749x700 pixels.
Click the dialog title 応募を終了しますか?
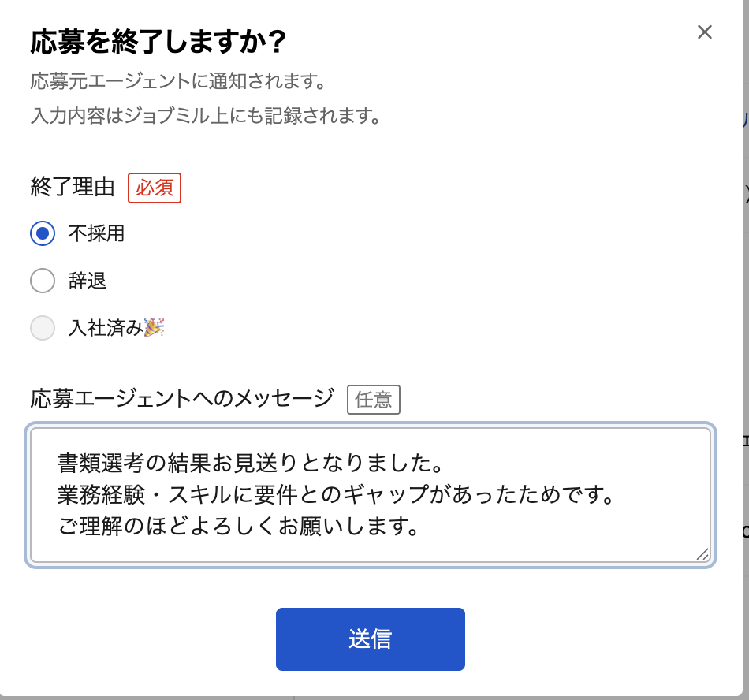point(158,42)
